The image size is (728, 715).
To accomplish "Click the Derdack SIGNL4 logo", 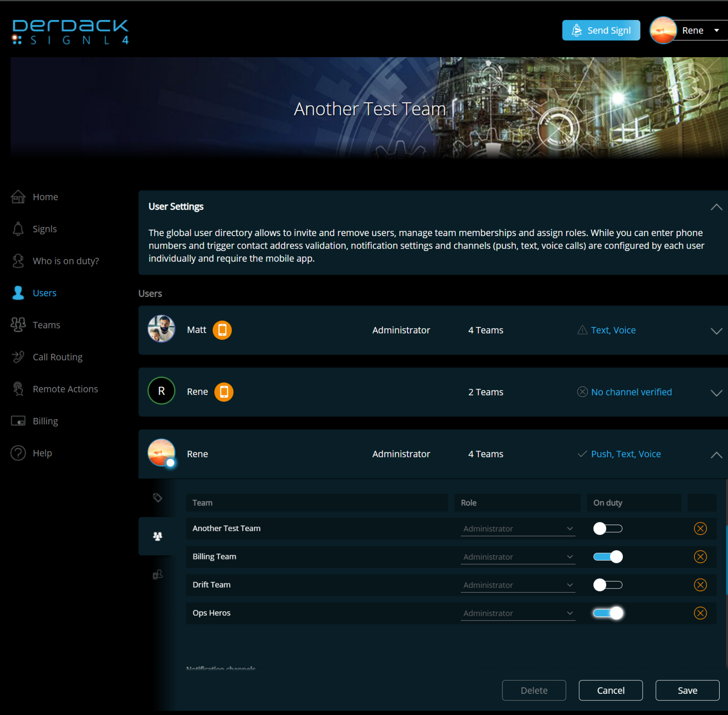I will coord(70,32).
